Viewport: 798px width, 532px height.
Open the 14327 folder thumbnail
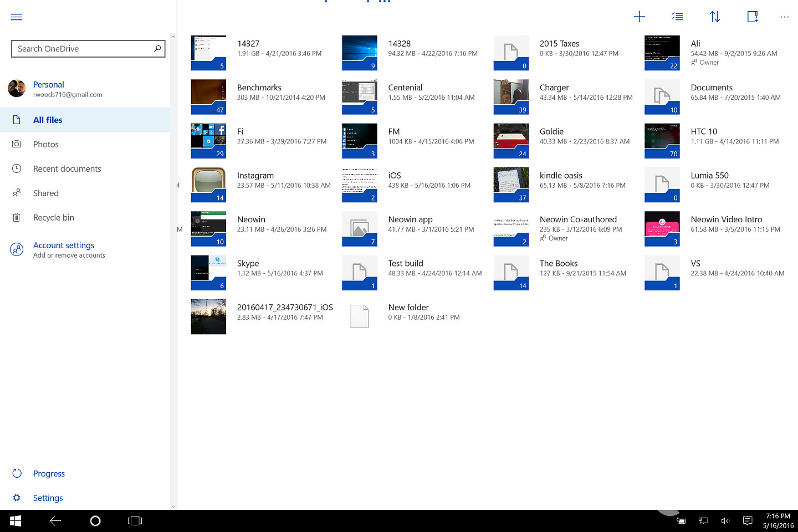click(x=208, y=53)
